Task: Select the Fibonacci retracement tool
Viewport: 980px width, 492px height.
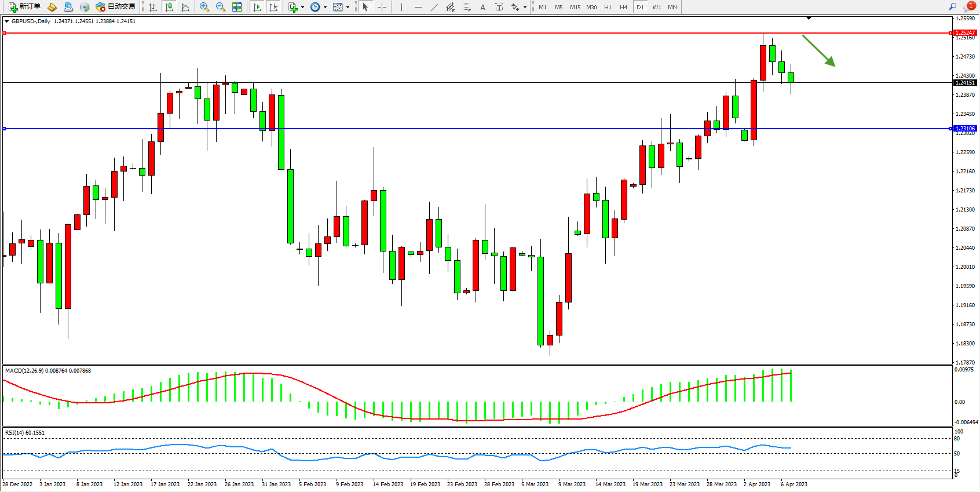Action: coord(467,7)
